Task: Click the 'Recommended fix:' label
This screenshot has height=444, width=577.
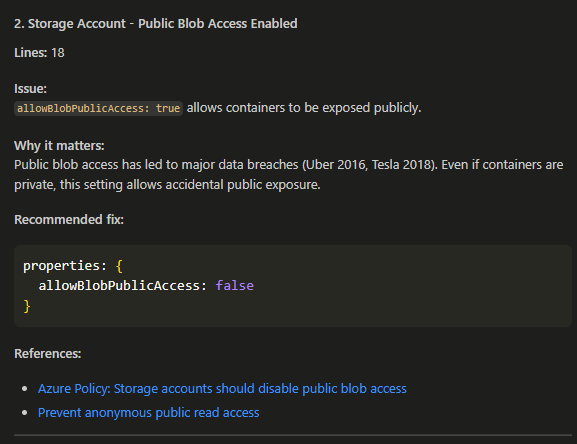Action: coord(69,220)
